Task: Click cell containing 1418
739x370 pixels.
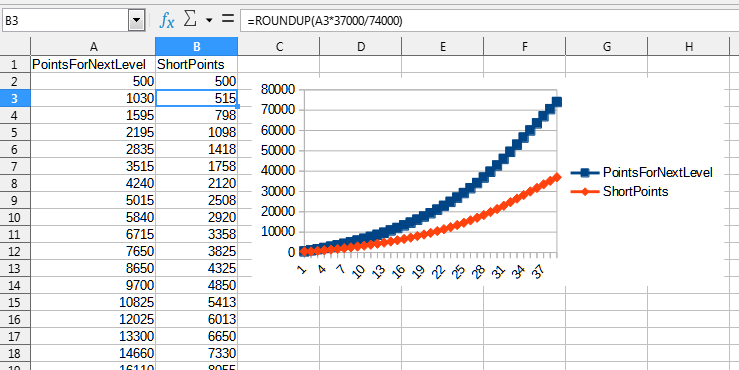Action: (x=197, y=149)
